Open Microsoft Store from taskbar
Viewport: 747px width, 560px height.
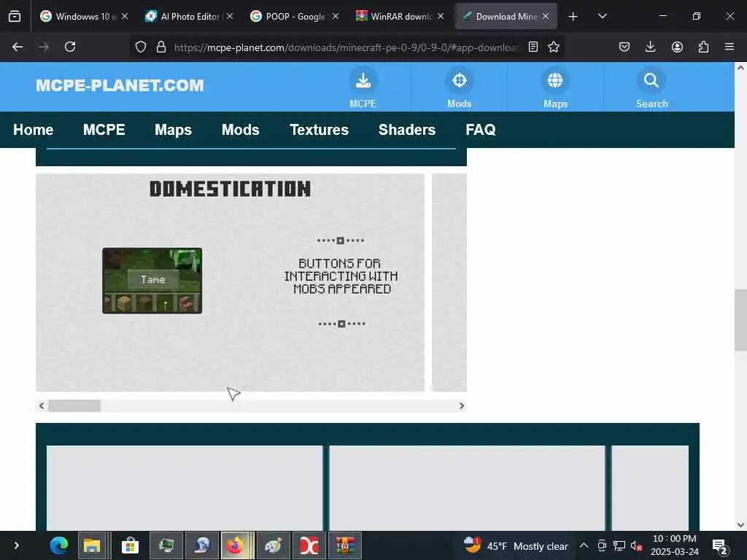[x=130, y=545]
